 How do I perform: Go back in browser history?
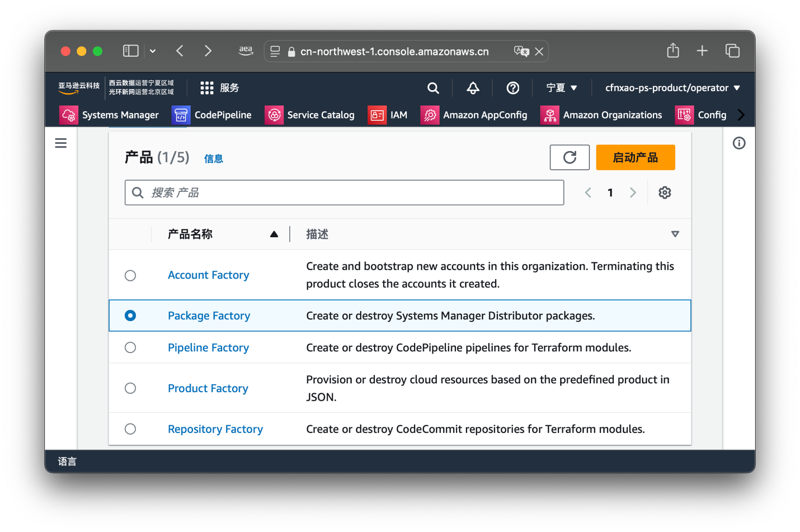180,51
